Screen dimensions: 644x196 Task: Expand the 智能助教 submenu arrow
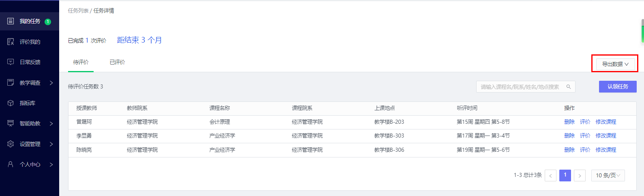click(x=51, y=123)
